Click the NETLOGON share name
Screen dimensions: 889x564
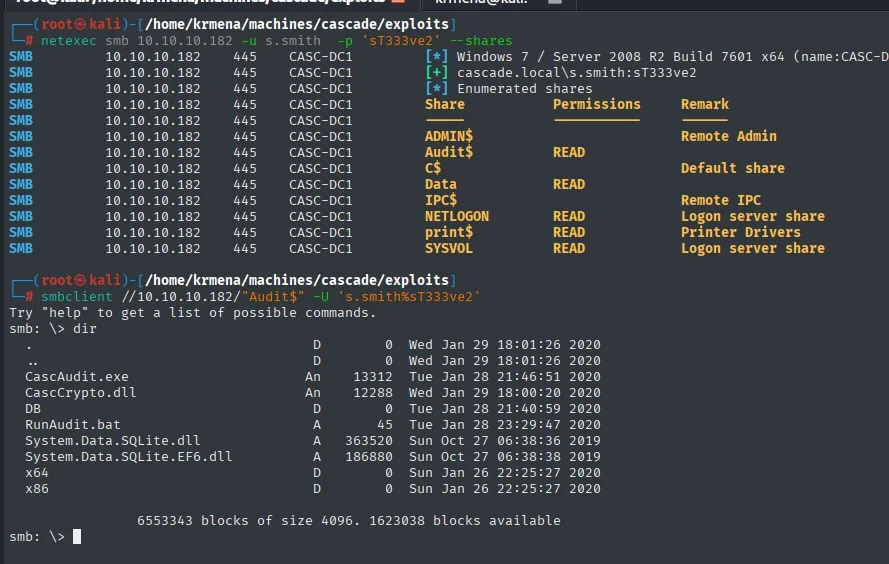pyautogui.click(x=457, y=216)
